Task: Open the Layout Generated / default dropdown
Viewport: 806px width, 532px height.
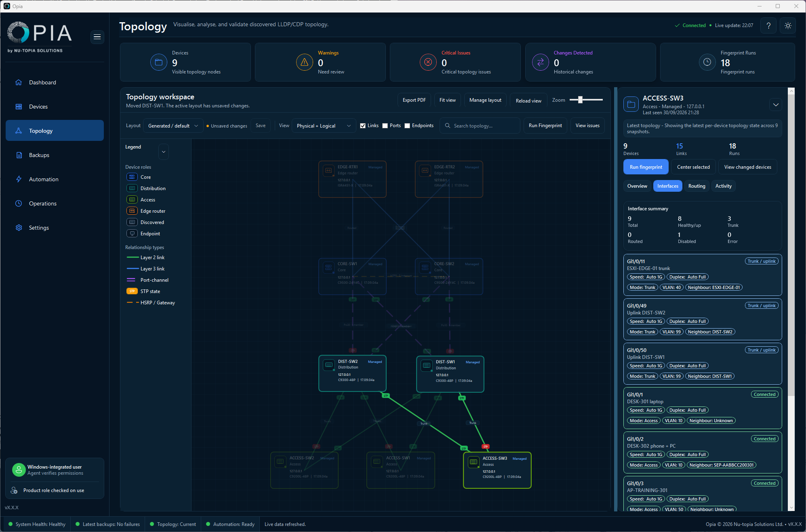Action: [x=173, y=126]
